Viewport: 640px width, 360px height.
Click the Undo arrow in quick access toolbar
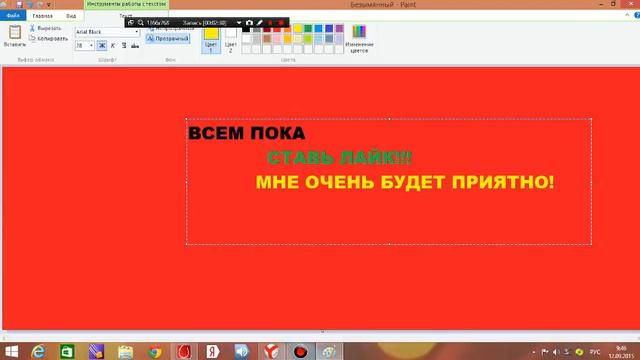point(30,4)
